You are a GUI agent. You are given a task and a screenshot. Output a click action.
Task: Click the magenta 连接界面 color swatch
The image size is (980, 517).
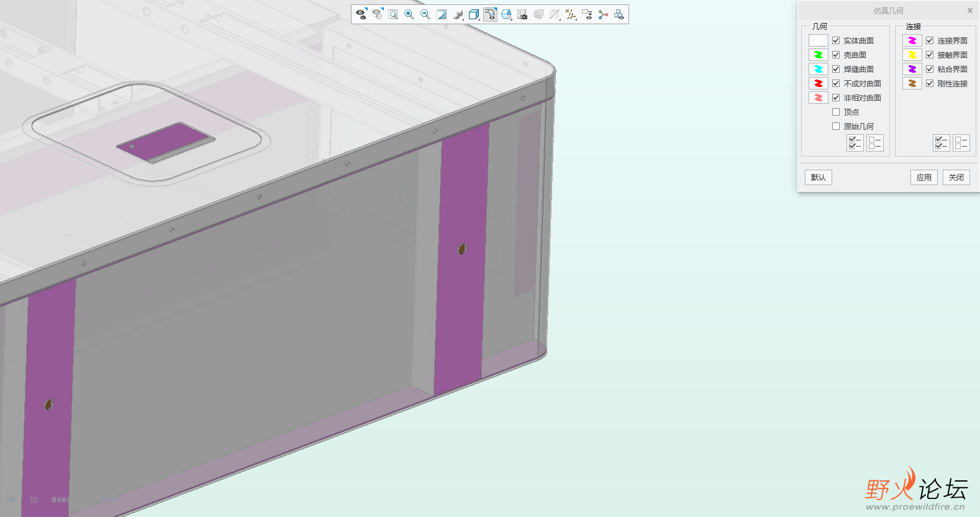pyautogui.click(x=912, y=40)
